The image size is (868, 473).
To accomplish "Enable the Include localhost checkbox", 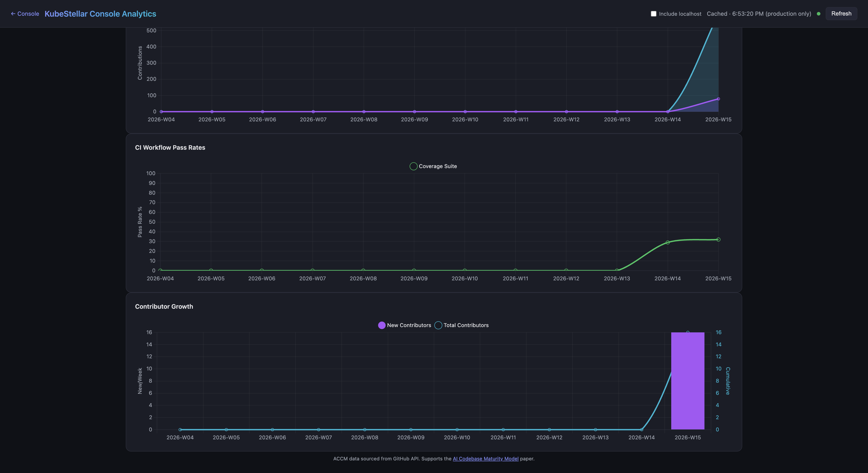I will point(653,14).
